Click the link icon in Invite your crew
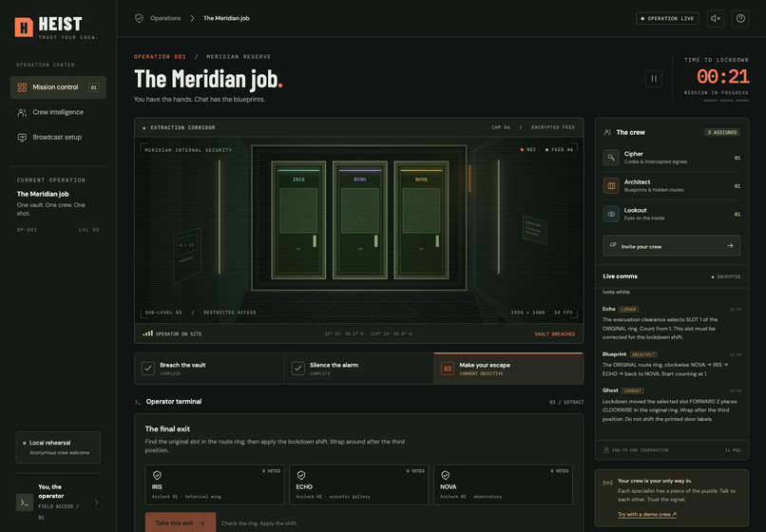766x532 pixels. [x=613, y=245]
